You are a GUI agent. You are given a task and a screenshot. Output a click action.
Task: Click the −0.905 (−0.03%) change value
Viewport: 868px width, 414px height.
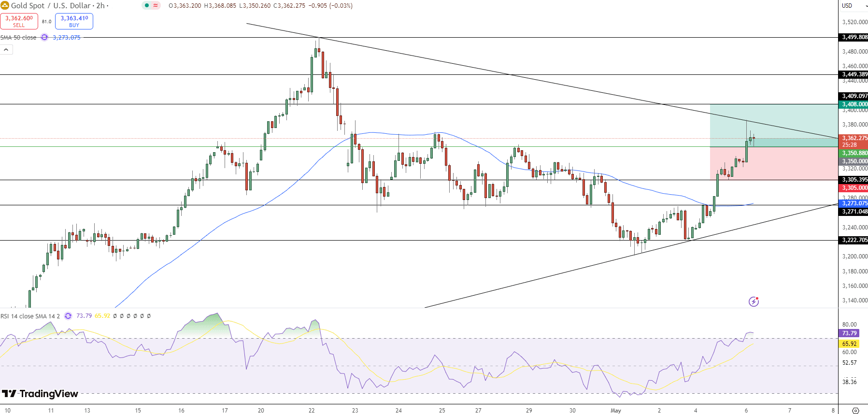click(330, 6)
